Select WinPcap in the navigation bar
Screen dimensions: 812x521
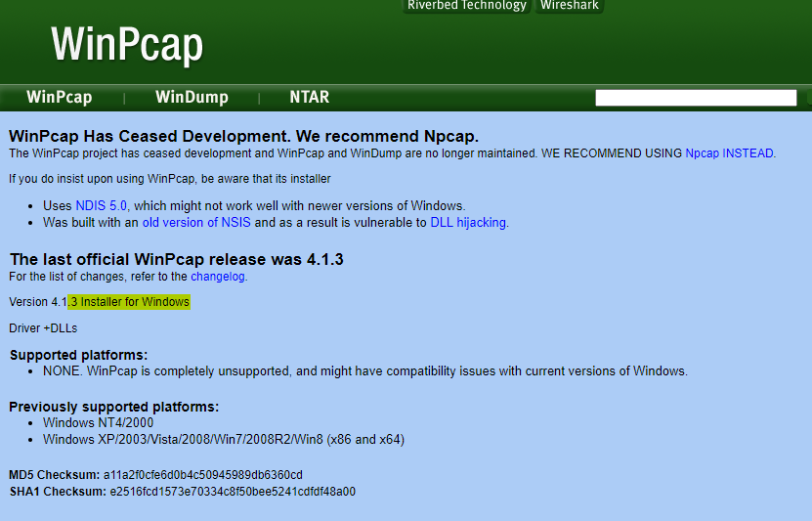(60, 98)
